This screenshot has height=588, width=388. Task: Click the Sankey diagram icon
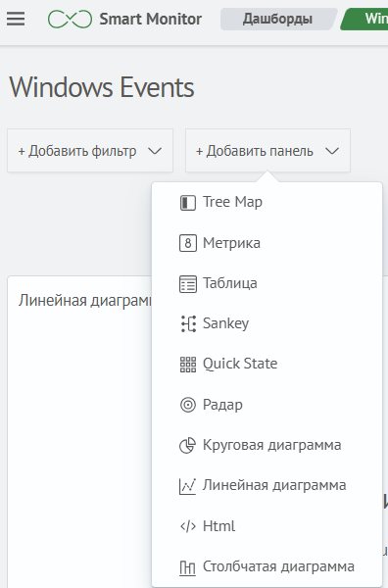188,323
